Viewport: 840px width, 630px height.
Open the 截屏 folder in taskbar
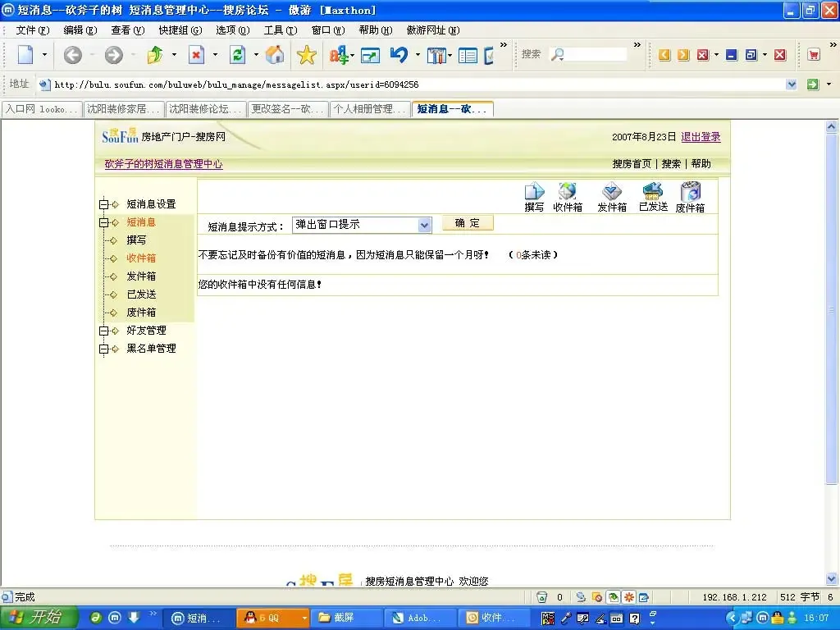pos(346,618)
